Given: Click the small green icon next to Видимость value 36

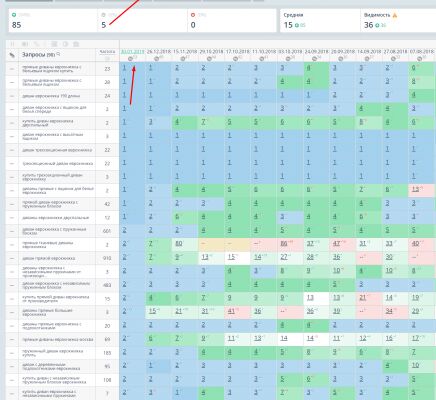Looking at the screenshot, I should click(x=377, y=25).
